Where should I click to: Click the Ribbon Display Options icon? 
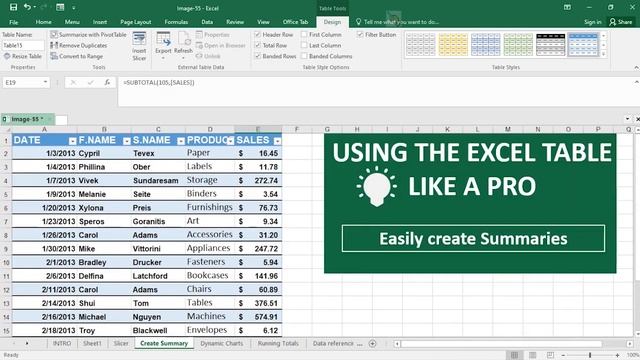click(x=567, y=7)
